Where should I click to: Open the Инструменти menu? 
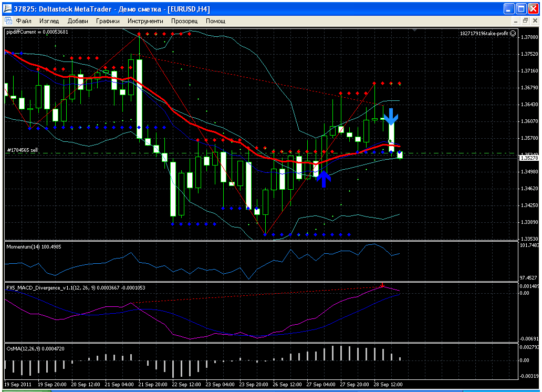pos(145,21)
